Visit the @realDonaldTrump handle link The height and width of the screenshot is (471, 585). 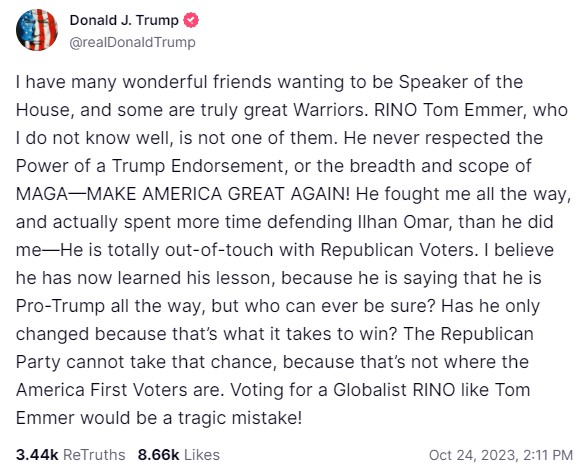pyautogui.click(x=132, y=42)
